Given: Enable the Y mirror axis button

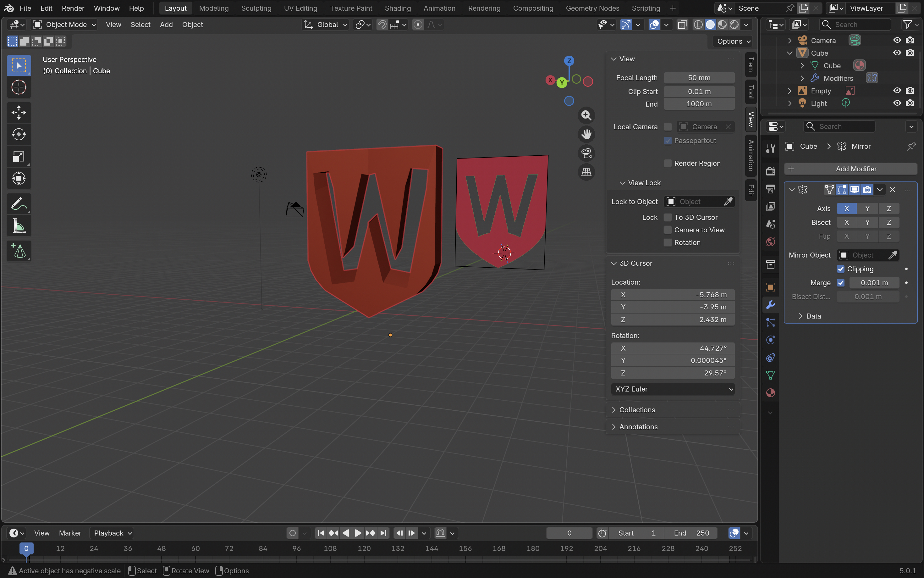Looking at the screenshot, I should [867, 208].
